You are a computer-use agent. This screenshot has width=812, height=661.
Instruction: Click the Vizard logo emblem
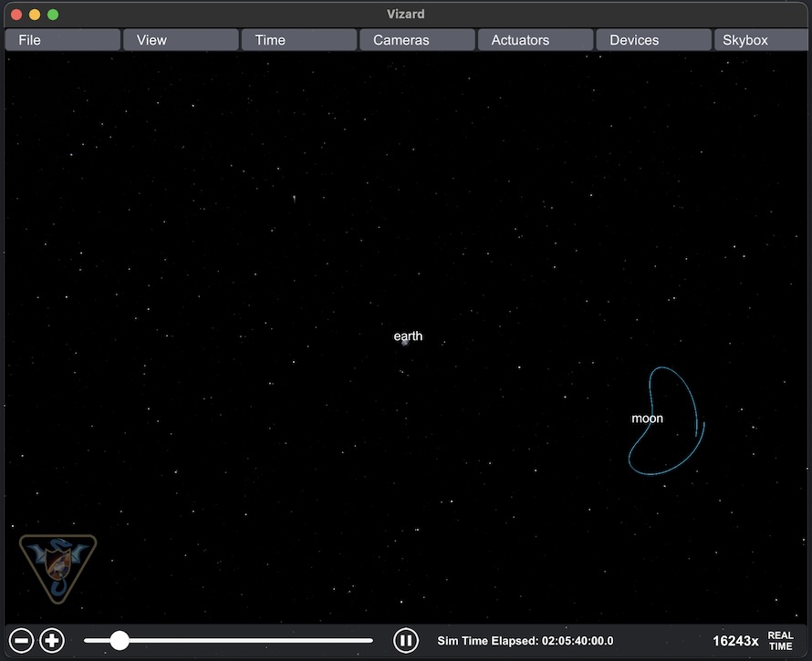pyautogui.click(x=57, y=567)
